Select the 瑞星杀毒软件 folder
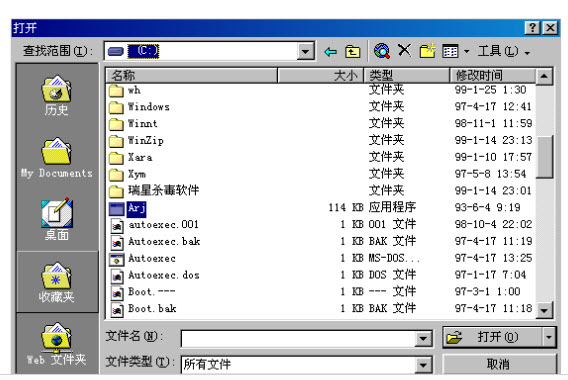 coord(154,191)
